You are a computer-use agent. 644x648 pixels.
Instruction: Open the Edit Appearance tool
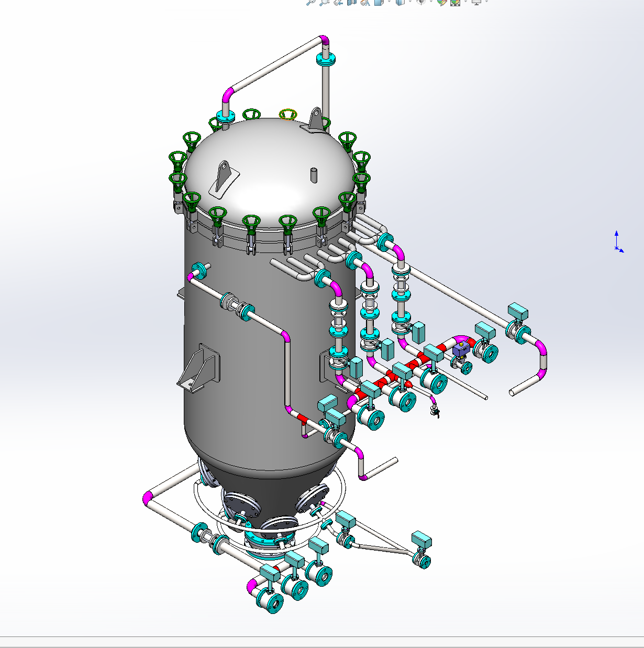click(x=442, y=2)
